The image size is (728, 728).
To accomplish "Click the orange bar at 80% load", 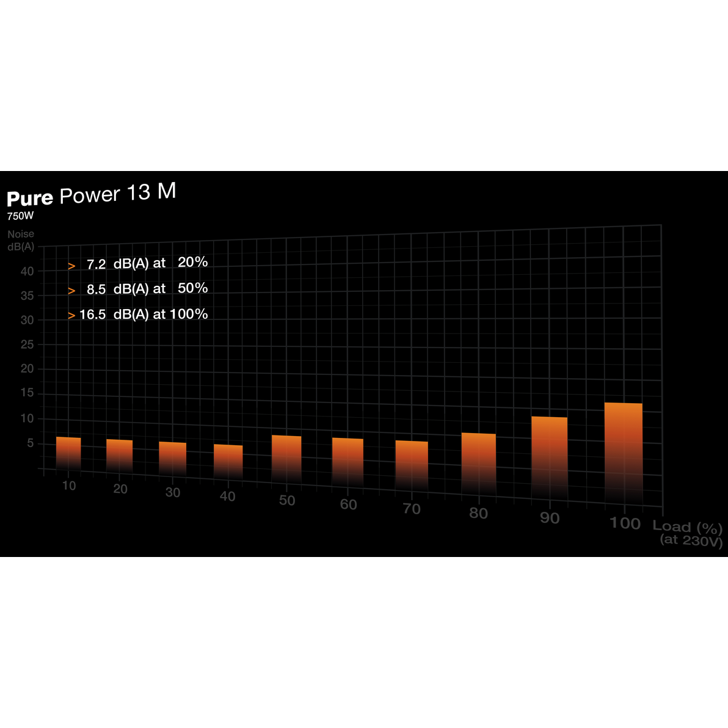I will (x=479, y=465).
